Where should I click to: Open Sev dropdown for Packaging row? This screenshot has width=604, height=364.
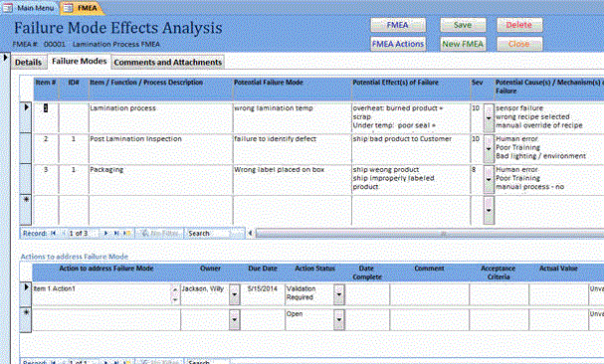coord(489,179)
